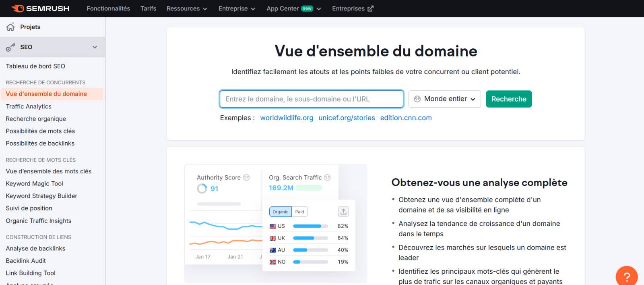Click the SEO key icon
Screen dimensions: 644x285
(x=10, y=47)
